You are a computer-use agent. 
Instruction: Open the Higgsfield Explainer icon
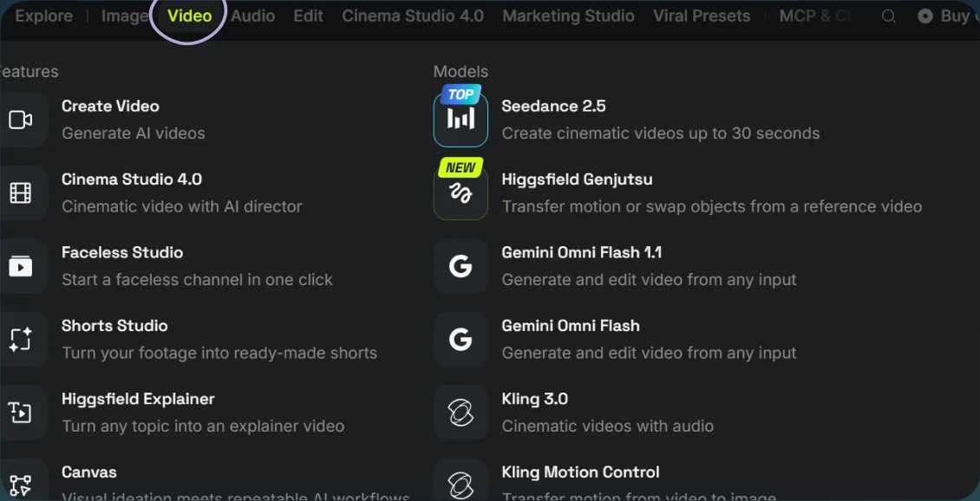21,413
